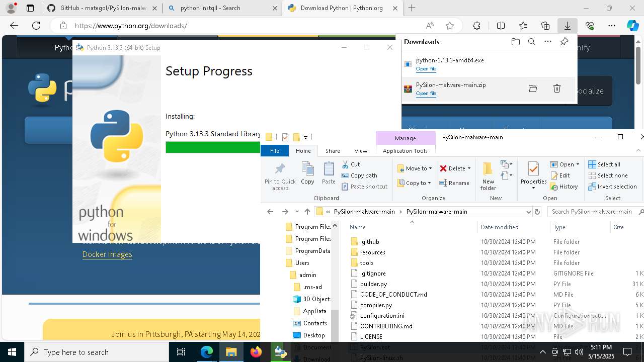Screen dimensions: 644x362
Task: Expand the Delete dropdown arrow
Action: [469, 169]
